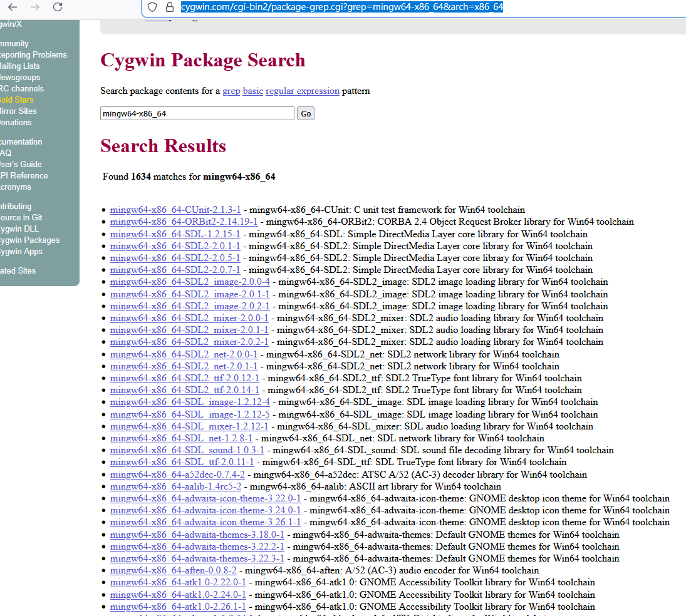Open Gold Stars in sidebar
Screen dimensions: 686x616
click(x=17, y=100)
